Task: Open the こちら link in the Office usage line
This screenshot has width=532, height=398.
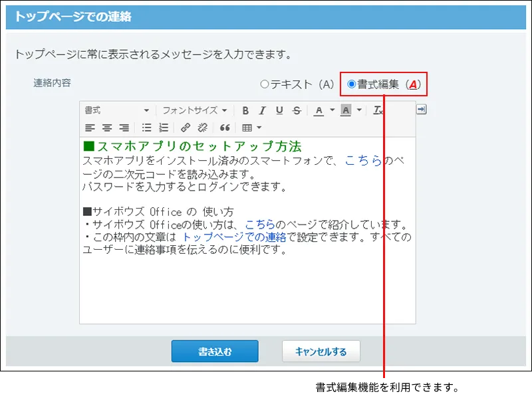Action: point(259,225)
